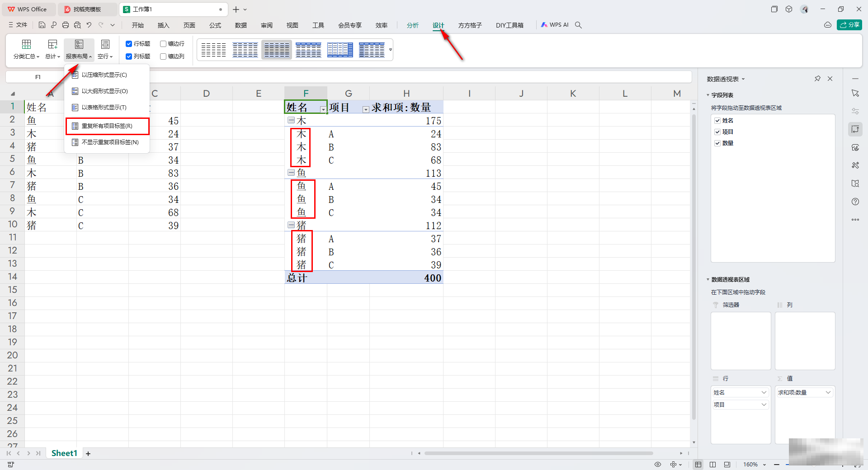Open Print Preview from the quick toolbar

tap(77, 25)
